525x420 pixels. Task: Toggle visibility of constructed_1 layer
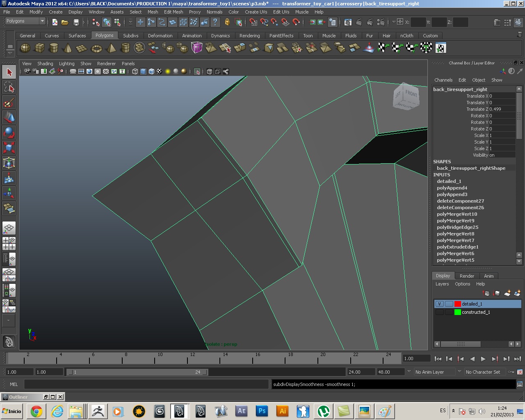(439, 312)
